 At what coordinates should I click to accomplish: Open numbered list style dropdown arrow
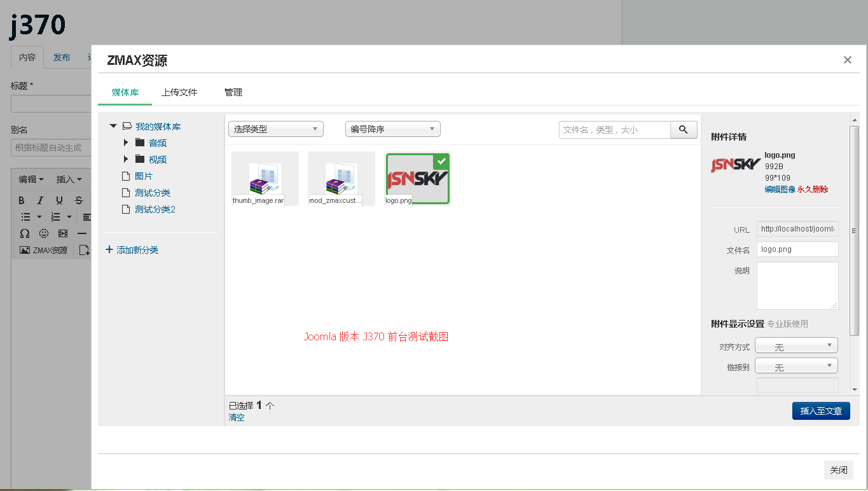(69, 217)
